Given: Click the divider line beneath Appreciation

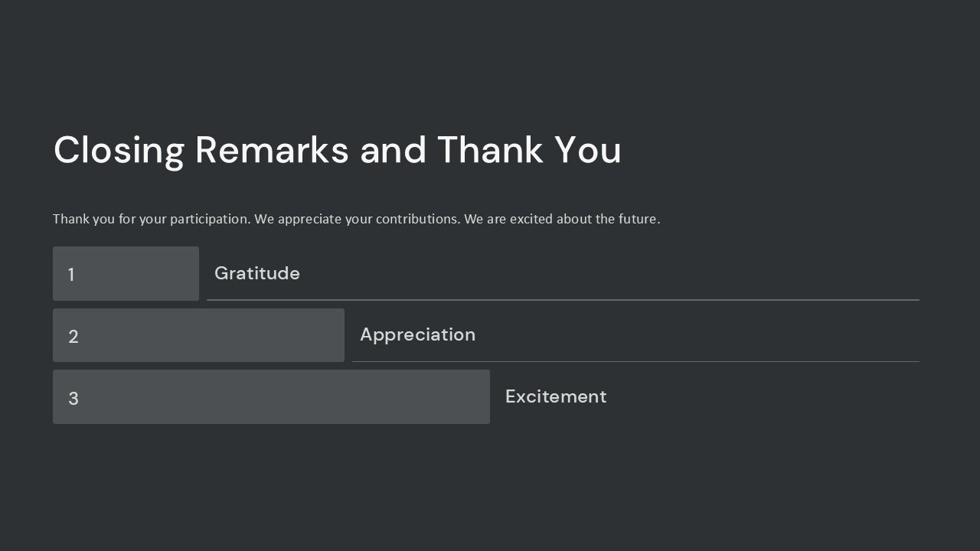Looking at the screenshot, I should 635,361.
